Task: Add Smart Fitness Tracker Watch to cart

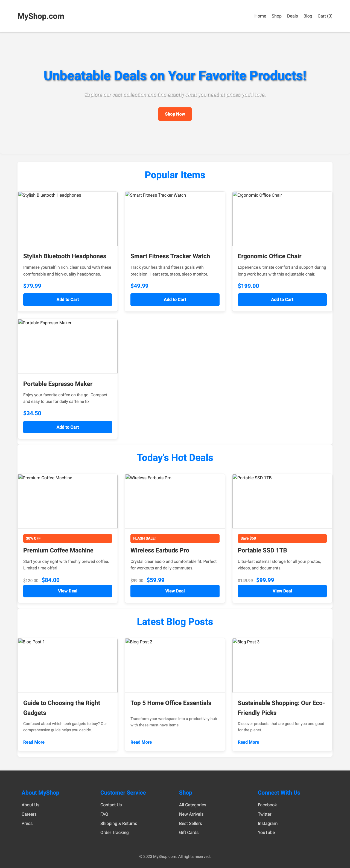Action: 175,299
